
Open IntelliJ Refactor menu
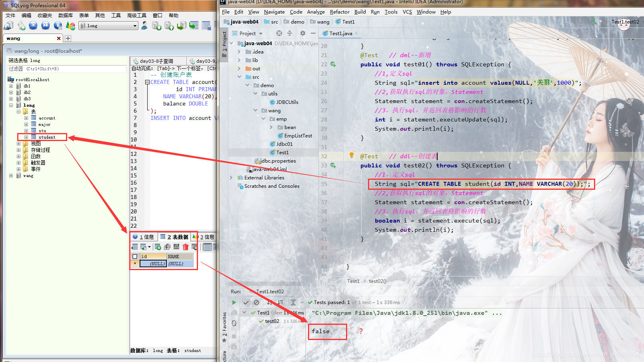tap(340, 12)
